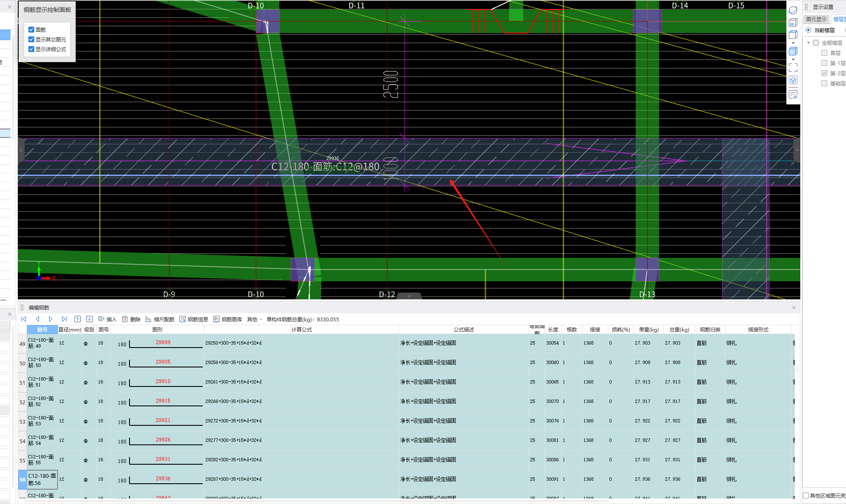Go to next rebar record arrow

50,319
